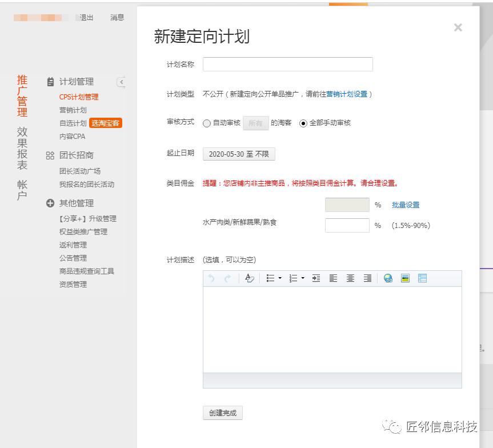
Task: Click the increase indent icon
Action: (x=316, y=278)
